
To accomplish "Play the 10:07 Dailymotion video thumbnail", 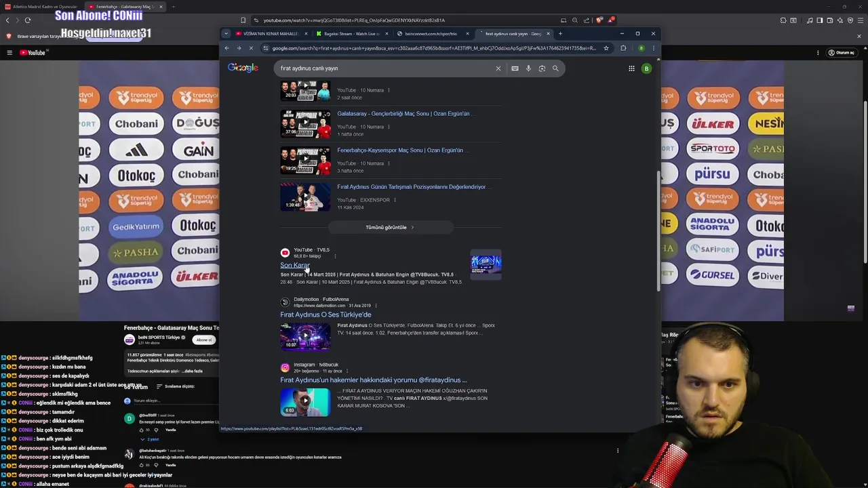I will coord(306,336).
